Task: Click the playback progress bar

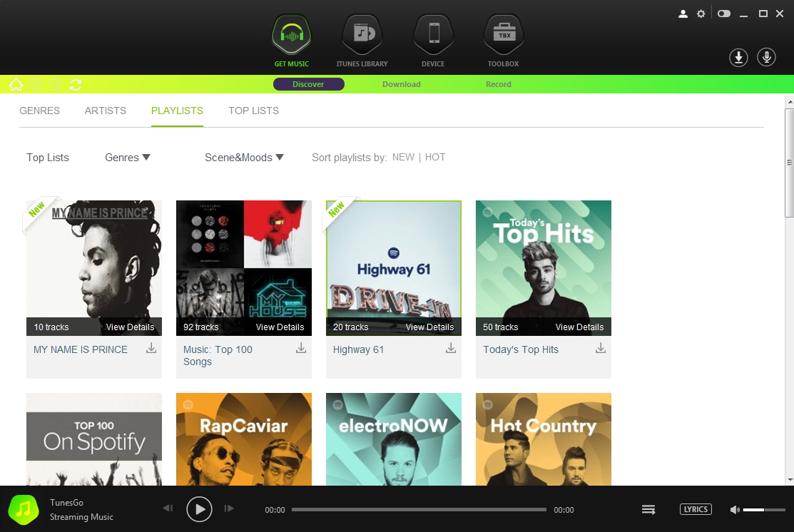Action: pyautogui.click(x=419, y=510)
